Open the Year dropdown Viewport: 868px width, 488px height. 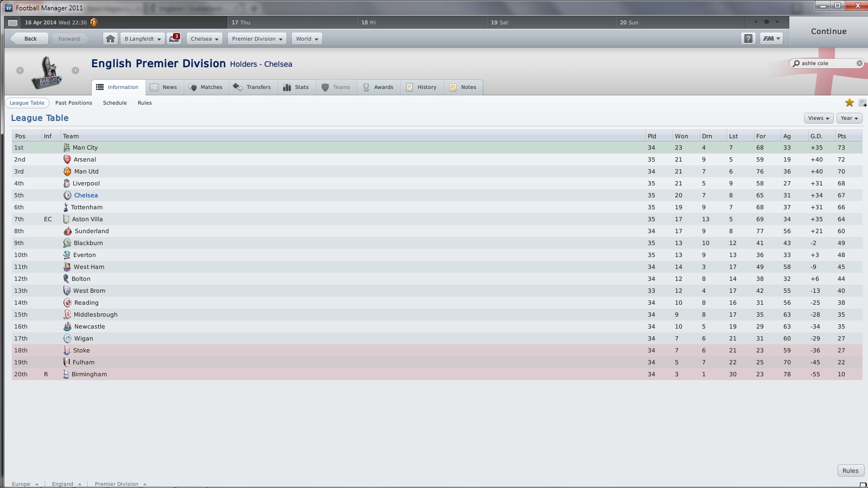click(850, 118)
